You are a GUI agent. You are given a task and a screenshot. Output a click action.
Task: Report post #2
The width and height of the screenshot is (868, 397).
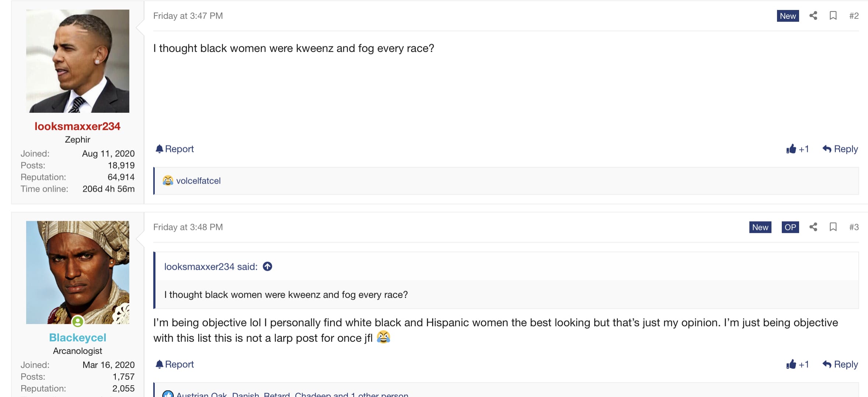coord(175,149)
